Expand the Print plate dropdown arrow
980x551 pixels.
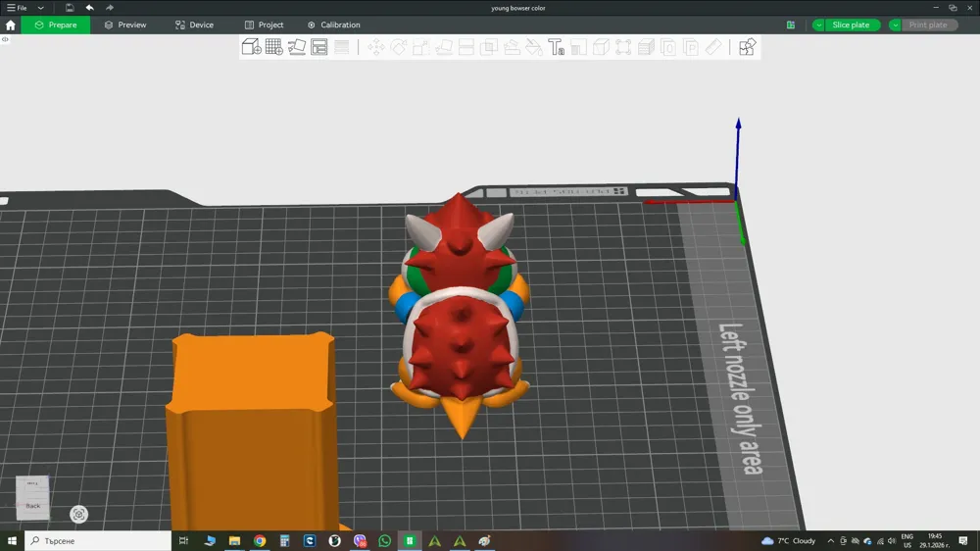pos(895,25)
